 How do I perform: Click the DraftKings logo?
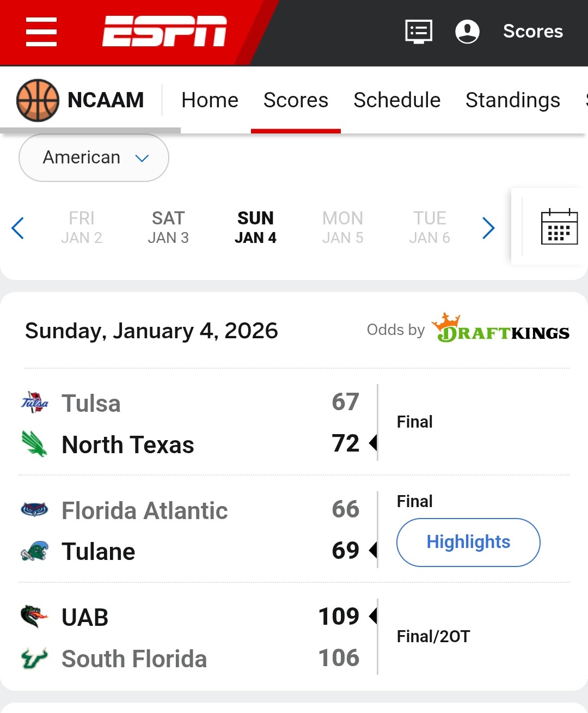click(x=500, y=328)
